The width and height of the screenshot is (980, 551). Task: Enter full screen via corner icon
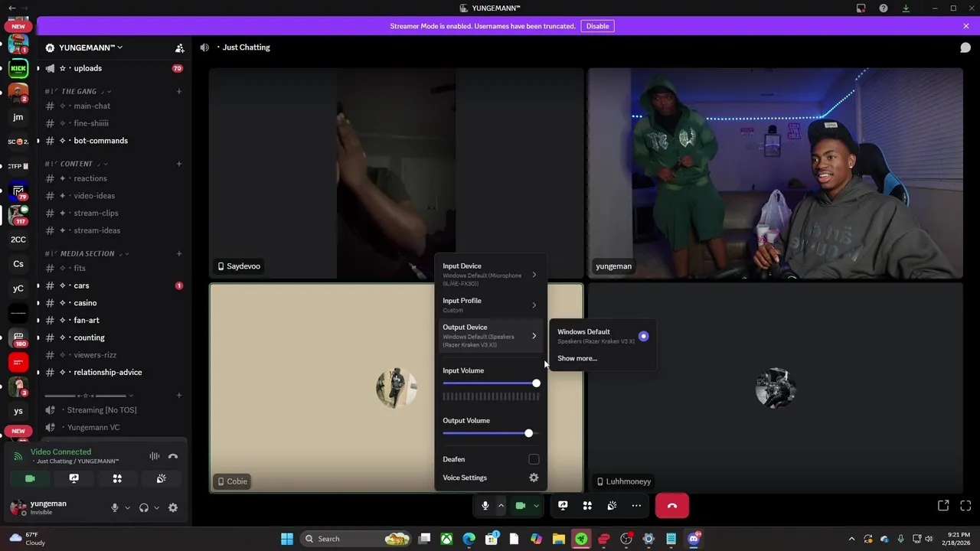click(x=965, y=506)
